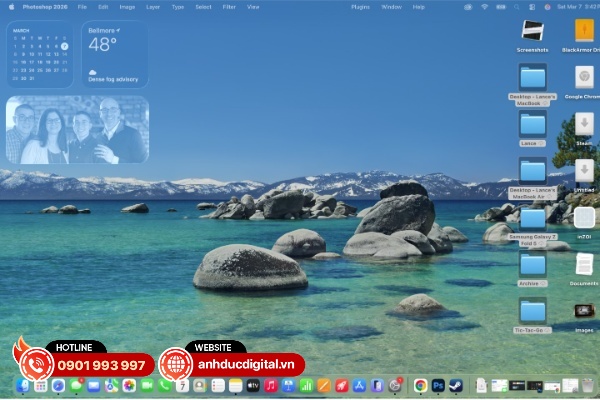The width and height of the screenshot is (600, 400).
Task: Select the Desktop - Lance's MacBook folder
Action: 532,85
